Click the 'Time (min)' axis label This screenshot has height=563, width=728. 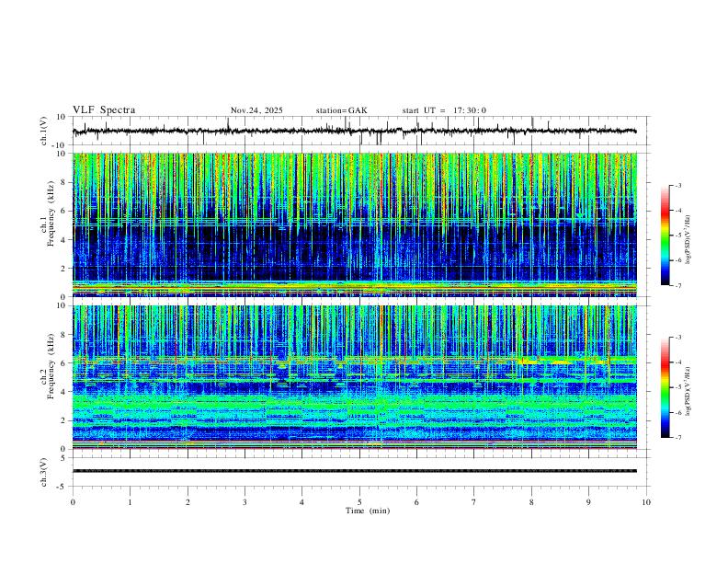(x=368, y=511)
